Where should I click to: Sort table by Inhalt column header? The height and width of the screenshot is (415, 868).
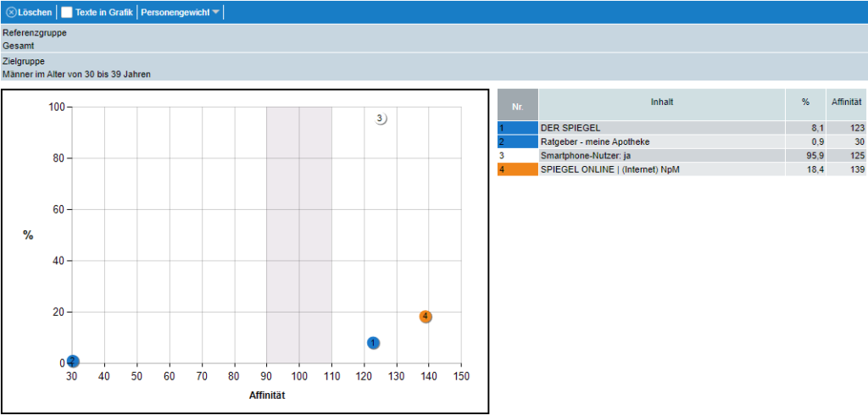point(661,102)
